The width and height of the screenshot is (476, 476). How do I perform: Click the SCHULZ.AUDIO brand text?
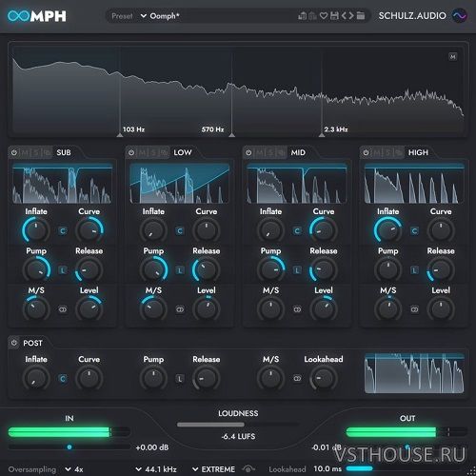coord(412,16)
